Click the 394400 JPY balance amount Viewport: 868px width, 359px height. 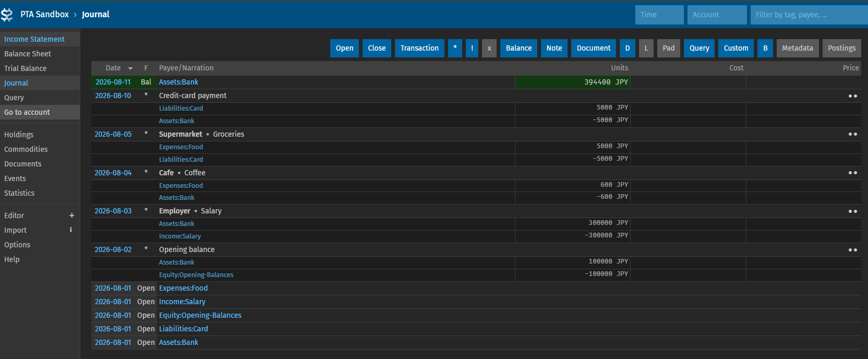[606, 82]
